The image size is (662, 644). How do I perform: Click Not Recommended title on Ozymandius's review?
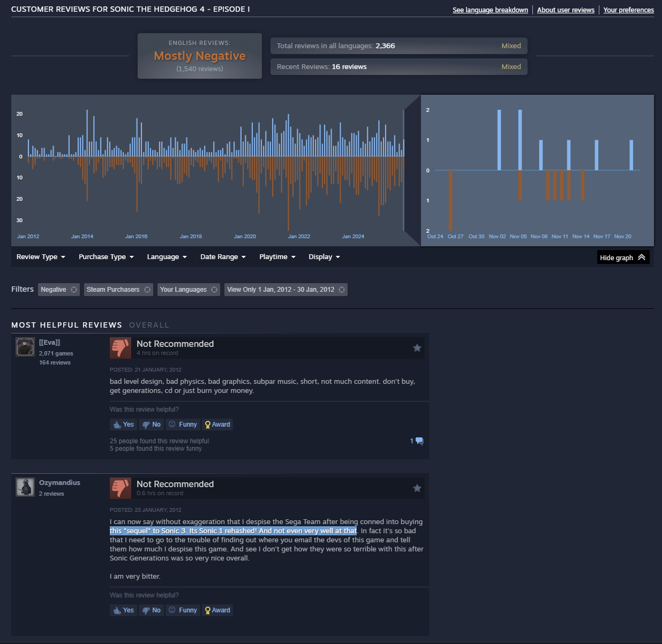[175, 484]
